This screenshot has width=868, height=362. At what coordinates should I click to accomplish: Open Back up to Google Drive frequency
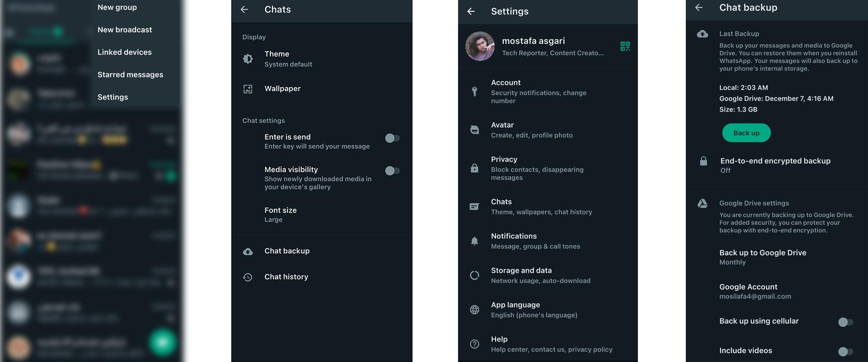[x=777, y=257]
